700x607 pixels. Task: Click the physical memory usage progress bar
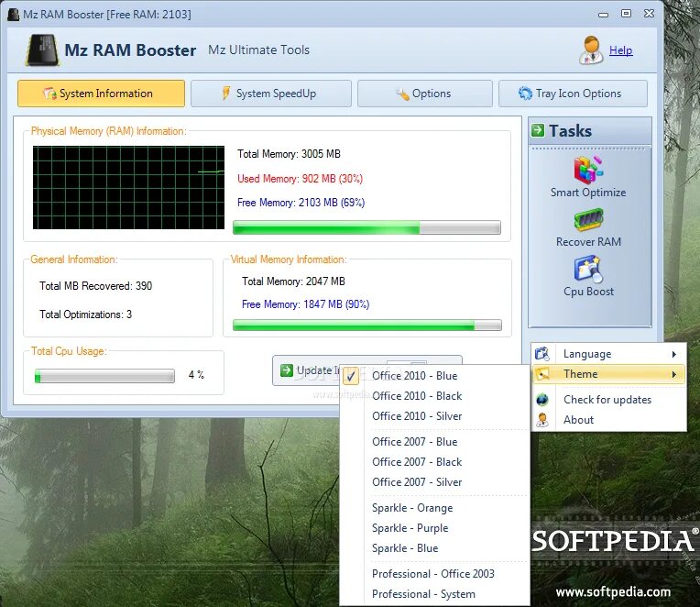366,227
